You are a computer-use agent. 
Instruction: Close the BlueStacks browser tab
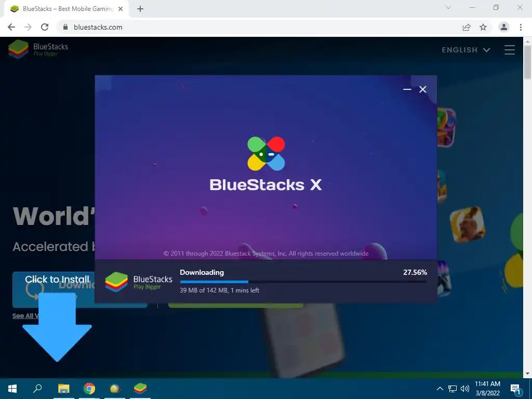pyautogui.click(x=121, y=9)
